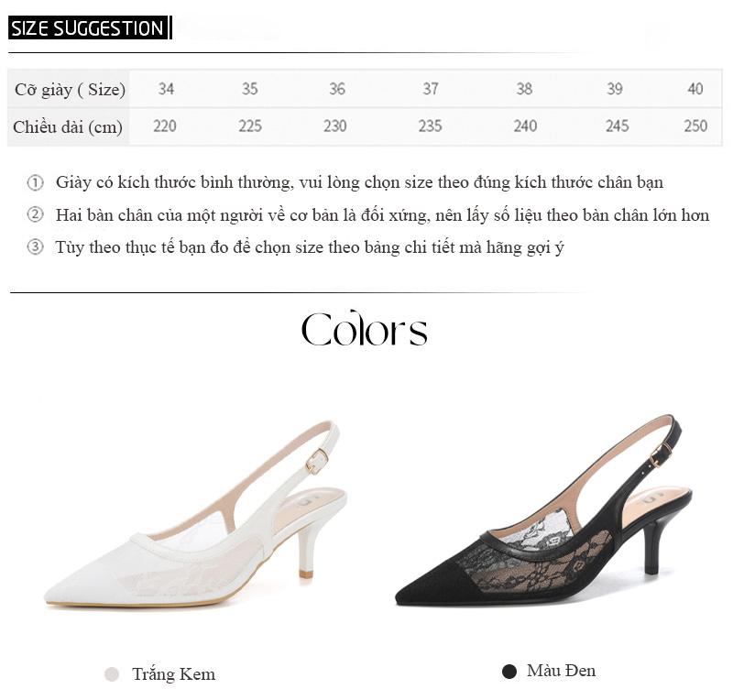Screen dimensions: 733x700
Task: Select the white slingback heel image
Action: coord(195,514)
